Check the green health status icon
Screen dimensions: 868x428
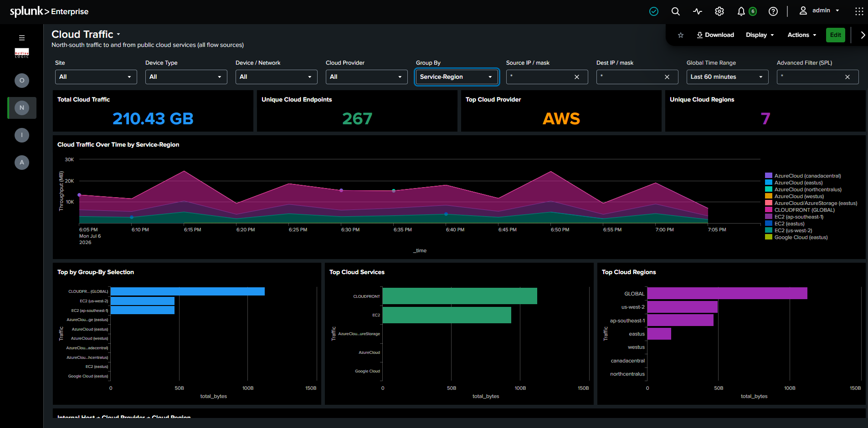tap(654, 11)
